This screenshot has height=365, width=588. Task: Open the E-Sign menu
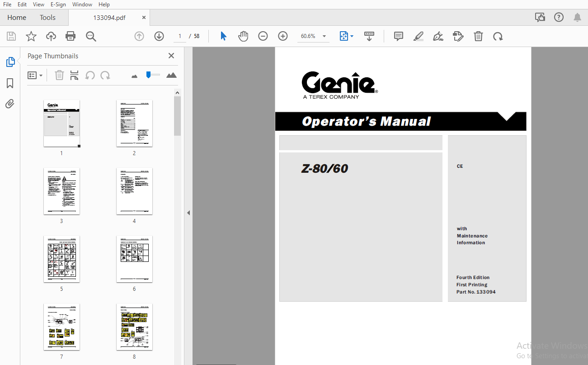[x=58, y=4]
